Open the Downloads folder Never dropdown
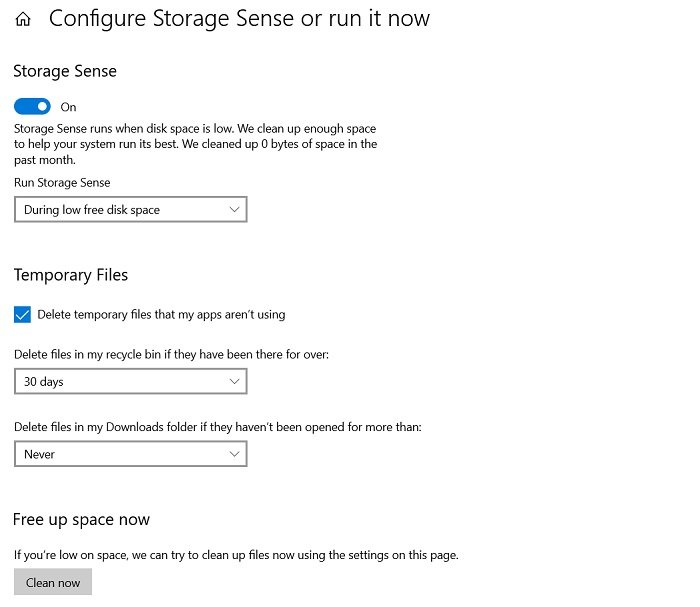700x607 pixels. 130,454
